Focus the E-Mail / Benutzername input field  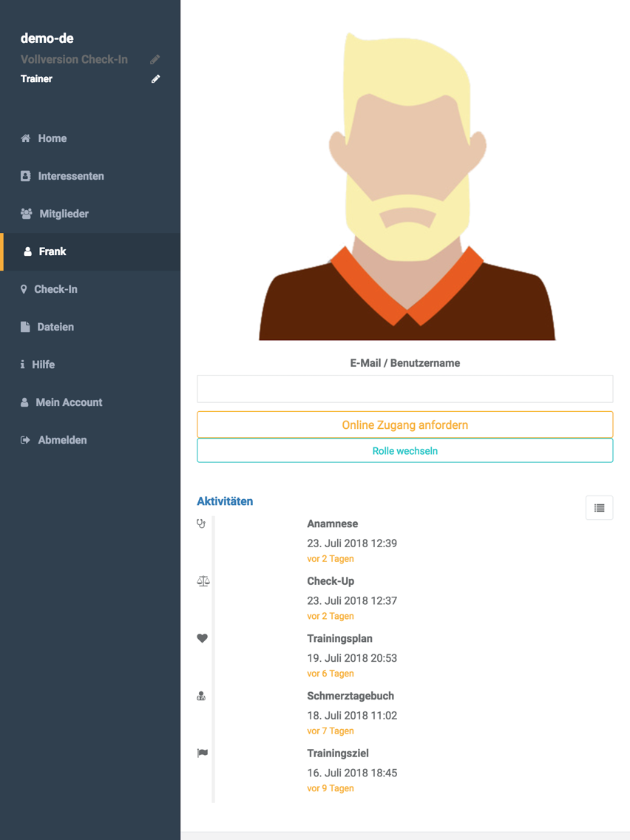pos(405,389)
